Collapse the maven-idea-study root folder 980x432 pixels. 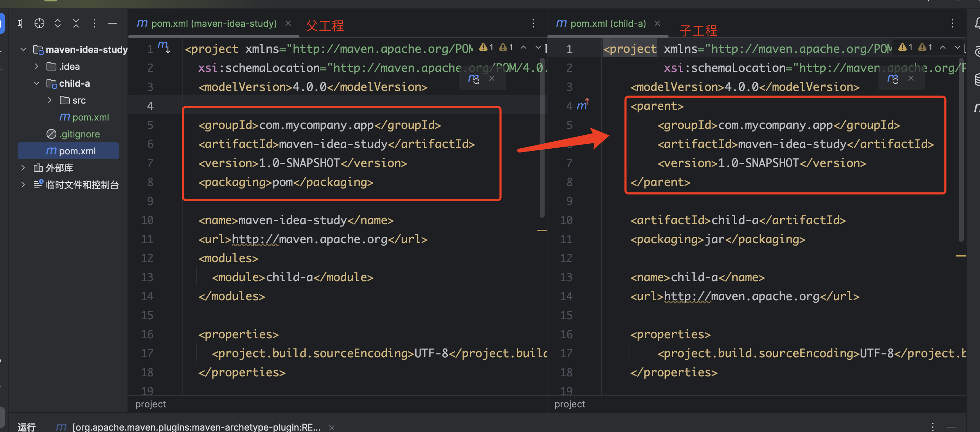[23, 49]
